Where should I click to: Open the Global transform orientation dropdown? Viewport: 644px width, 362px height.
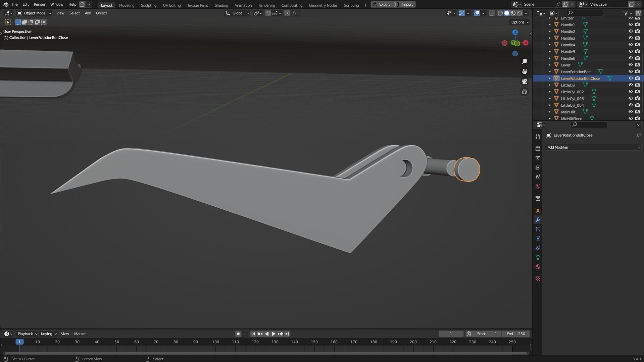(x=238, y=13)
